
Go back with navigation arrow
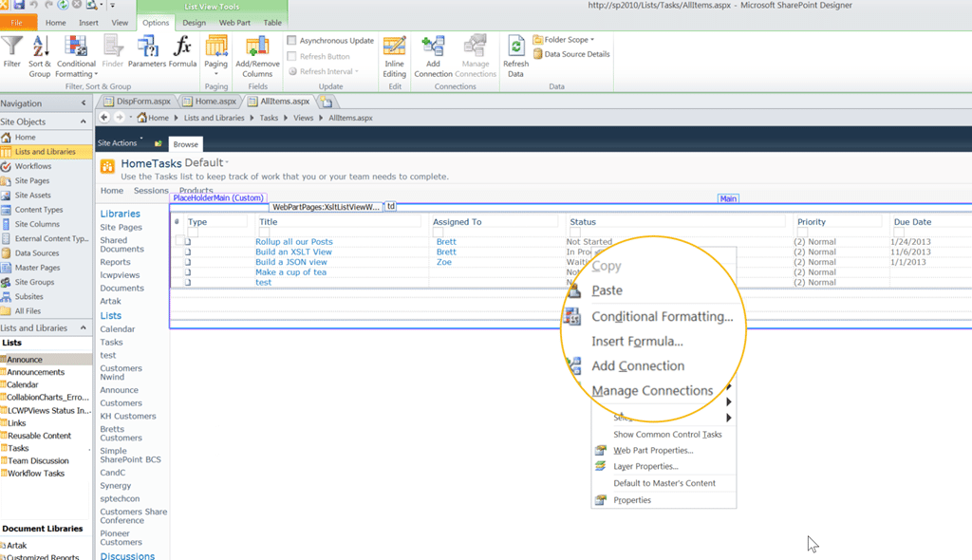[x=104, y=117]
